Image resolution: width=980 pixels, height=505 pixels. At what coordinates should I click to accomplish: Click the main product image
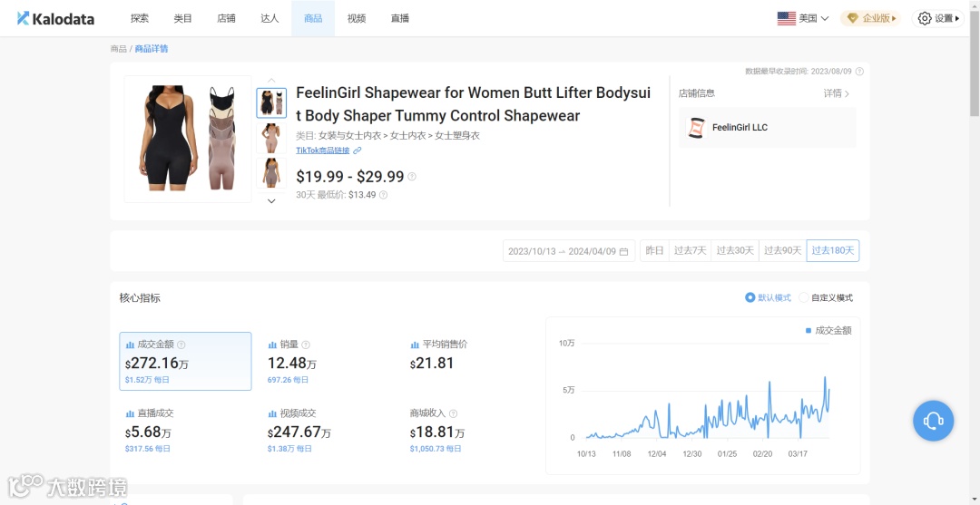coord(188,139)
